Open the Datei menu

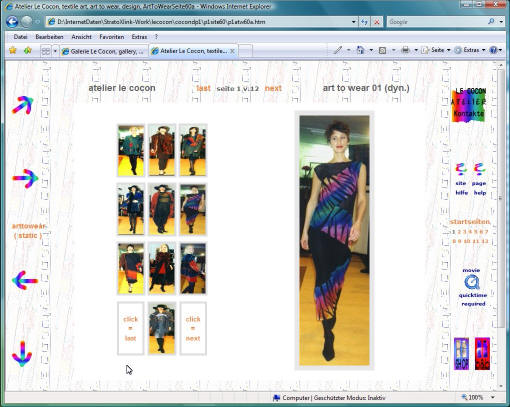point(20,37)
